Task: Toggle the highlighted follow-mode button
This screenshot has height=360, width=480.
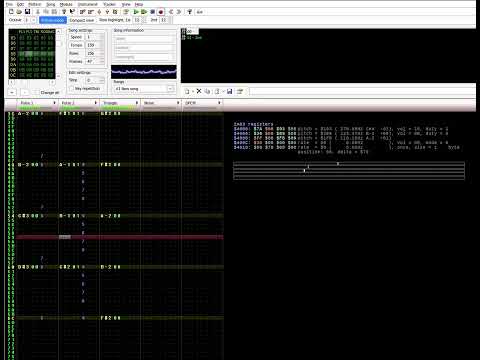Action: pyautogui.click(x=53, y=20)
